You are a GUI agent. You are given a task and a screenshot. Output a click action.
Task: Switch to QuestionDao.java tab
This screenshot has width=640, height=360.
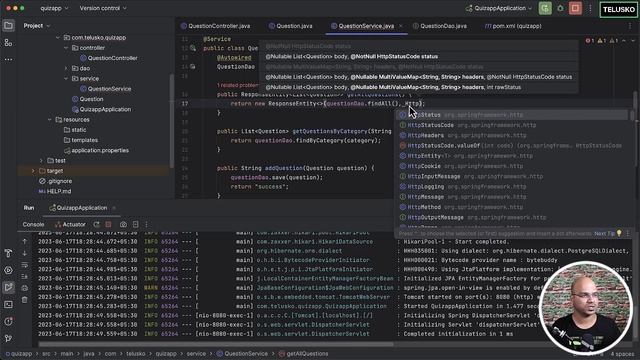coord(440,26)
